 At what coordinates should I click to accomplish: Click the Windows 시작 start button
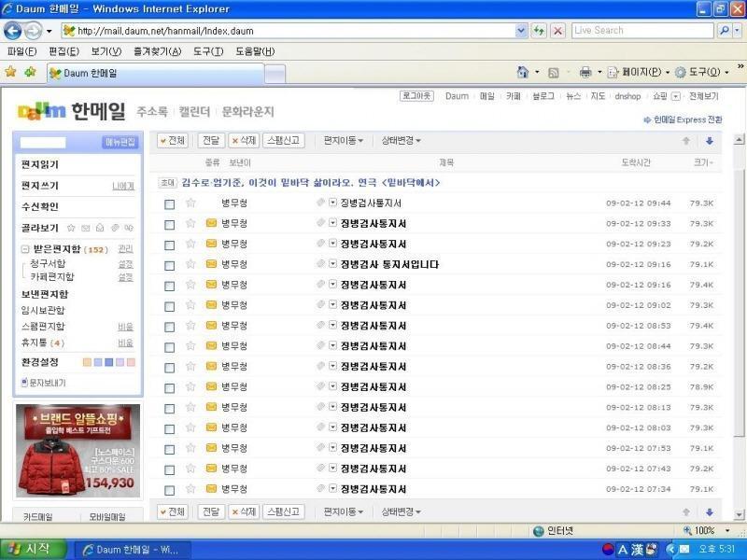pyautogui.click(x=32, y=549)
